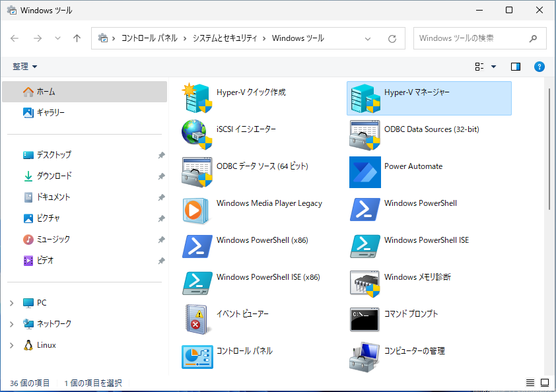Click the address bar folder icon
The image size is (556, 392).
tap(103, 38)
